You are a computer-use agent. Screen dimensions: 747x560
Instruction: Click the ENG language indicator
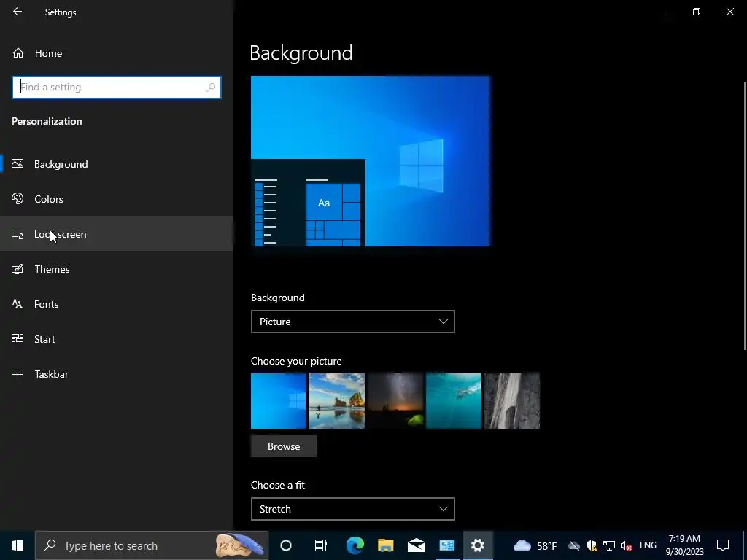coord(648,545)
